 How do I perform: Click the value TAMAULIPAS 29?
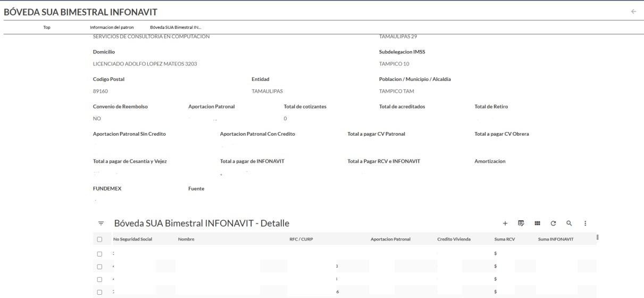click(399, 36)
